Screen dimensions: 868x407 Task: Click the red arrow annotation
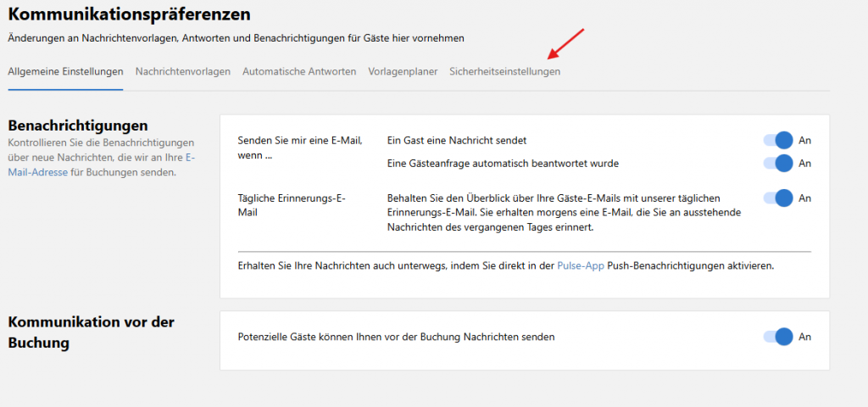click(566, 44)
